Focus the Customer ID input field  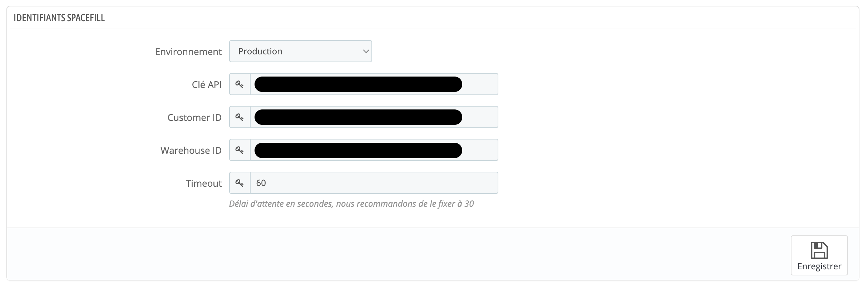click(x=479, y=117)
